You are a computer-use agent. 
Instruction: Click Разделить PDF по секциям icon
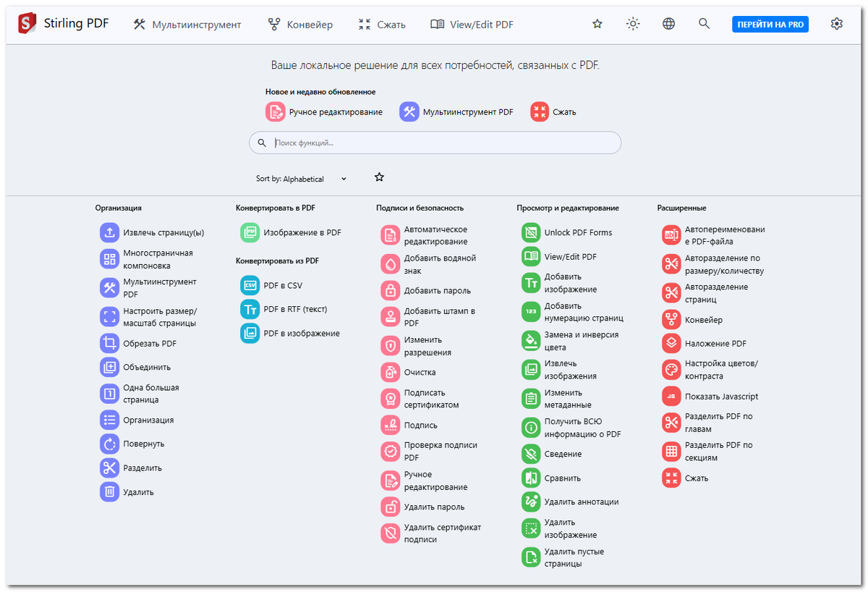672,452
